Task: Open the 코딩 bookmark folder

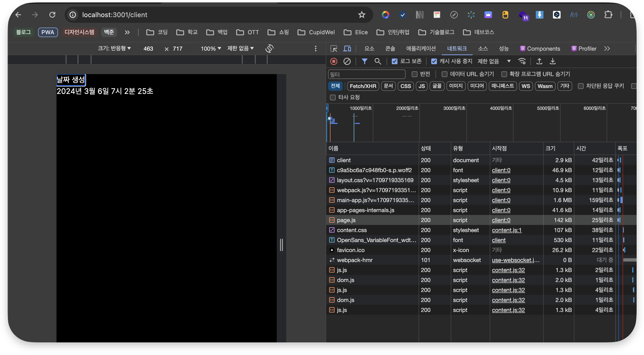Action: coord(157,32)
